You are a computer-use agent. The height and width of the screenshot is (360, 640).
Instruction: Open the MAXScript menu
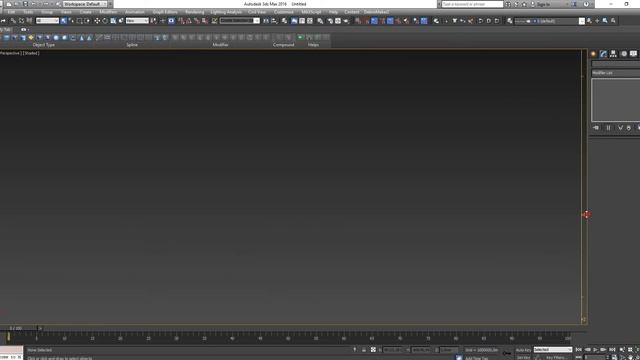311,12
